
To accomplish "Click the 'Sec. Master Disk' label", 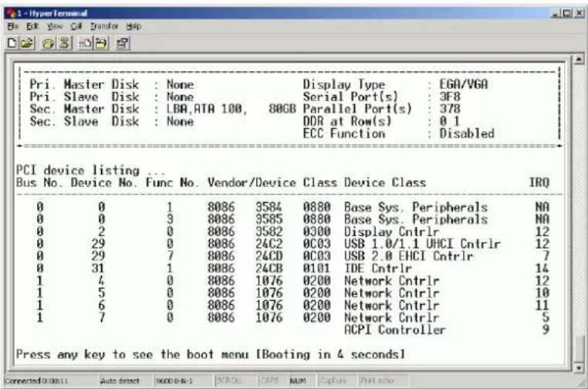I will pos(84,109).
